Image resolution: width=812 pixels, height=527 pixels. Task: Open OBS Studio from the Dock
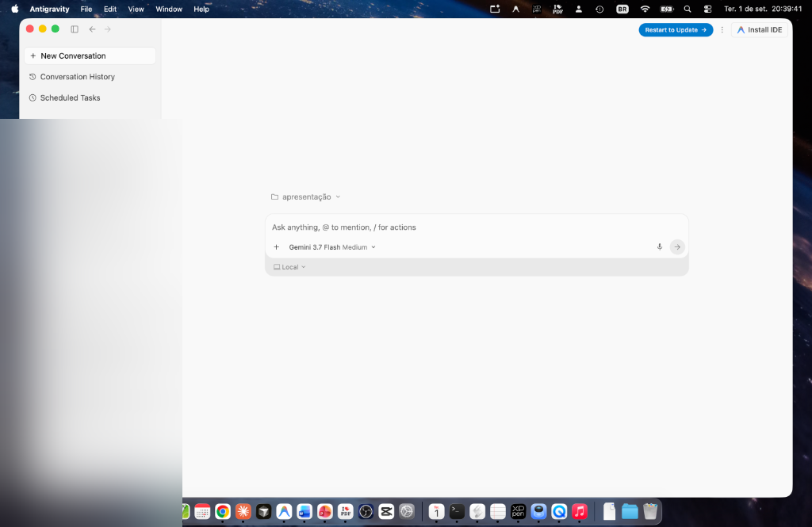point(366,511)
